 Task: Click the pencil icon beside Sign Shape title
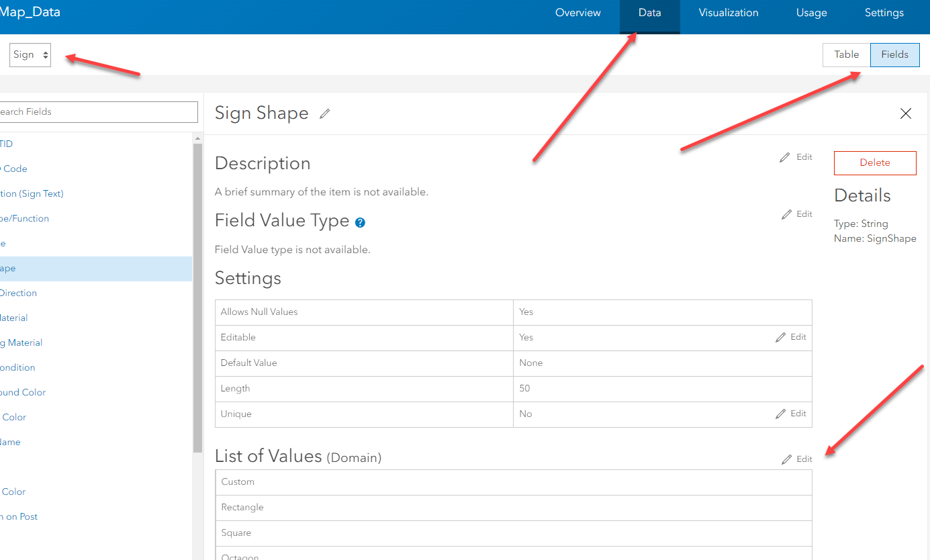[x=325, y=114]
